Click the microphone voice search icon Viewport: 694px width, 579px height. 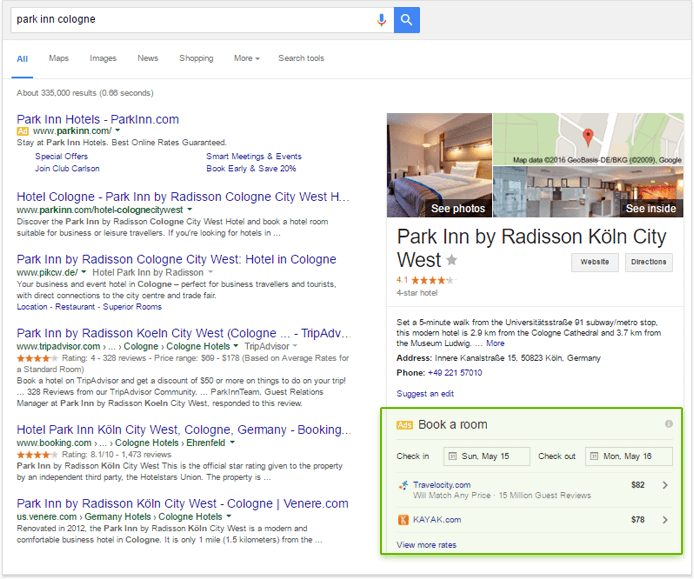(381, 19)
